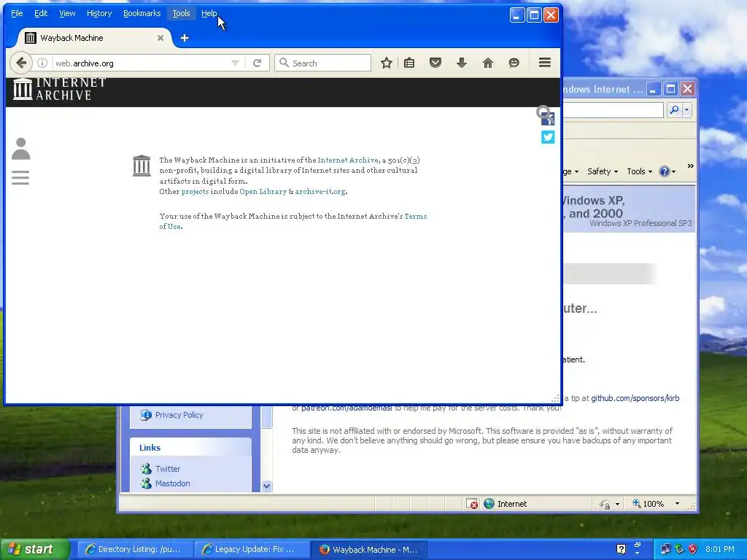This screenshot has width=747, height=560.
Task: Click the Internet zone globe icon
Action: (x=489, y=504)
